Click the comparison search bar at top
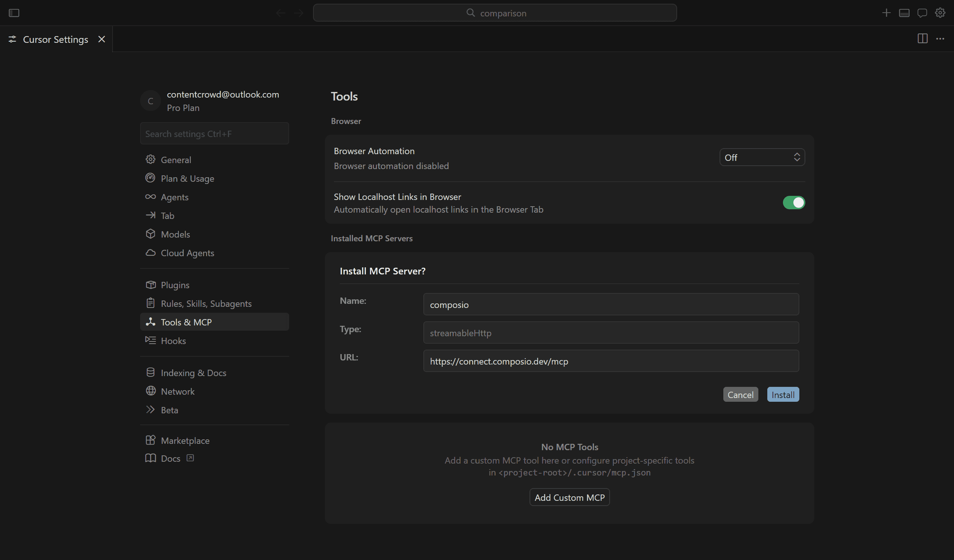The image size is (954, 560). pyautogui.click(x=495, y=13)
